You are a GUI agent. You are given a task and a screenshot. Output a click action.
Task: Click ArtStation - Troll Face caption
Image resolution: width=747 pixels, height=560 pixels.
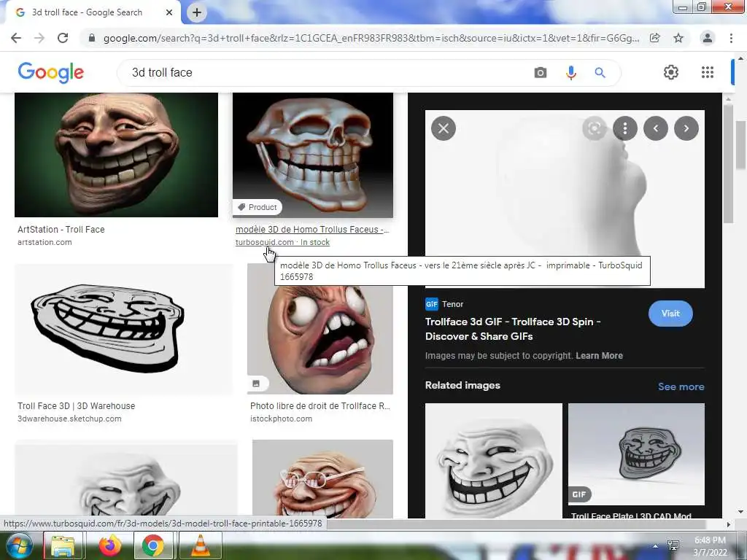[x=61, y=230]
